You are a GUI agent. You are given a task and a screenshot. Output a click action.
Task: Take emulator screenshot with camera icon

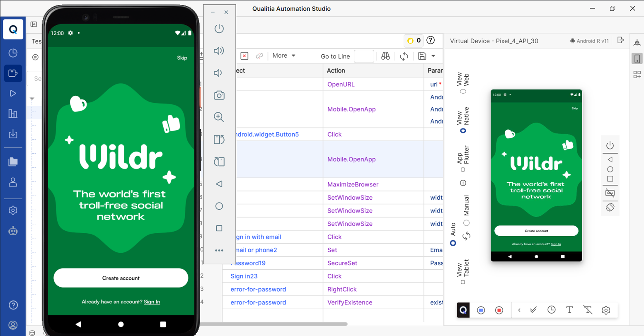click(x=219, y=95)
